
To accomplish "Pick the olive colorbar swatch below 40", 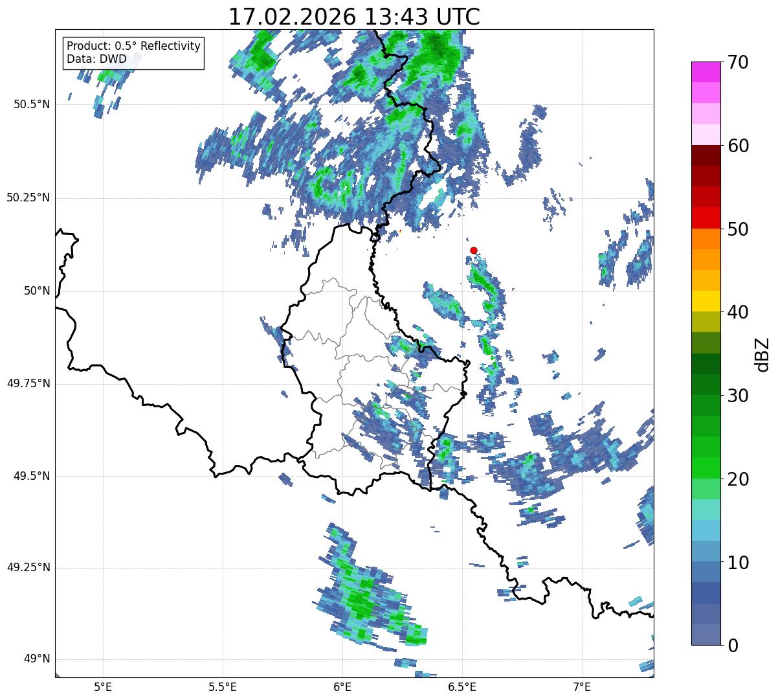I will (706, 322).
